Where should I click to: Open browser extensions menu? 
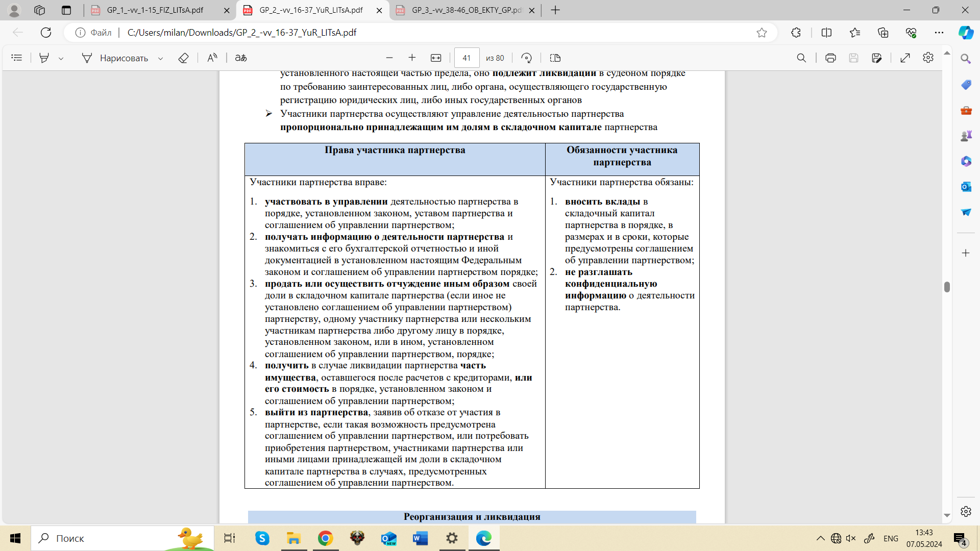(x=796, y=33)
